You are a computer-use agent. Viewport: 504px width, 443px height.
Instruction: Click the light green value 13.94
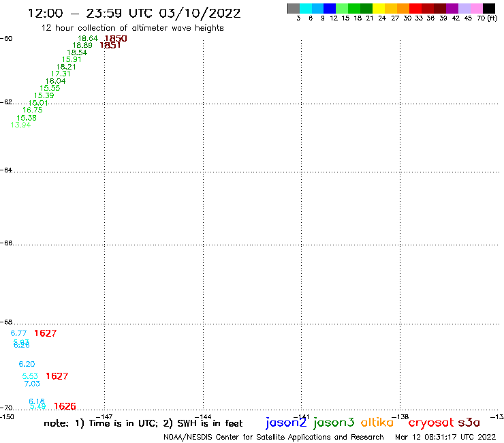[x=20, y=125]
